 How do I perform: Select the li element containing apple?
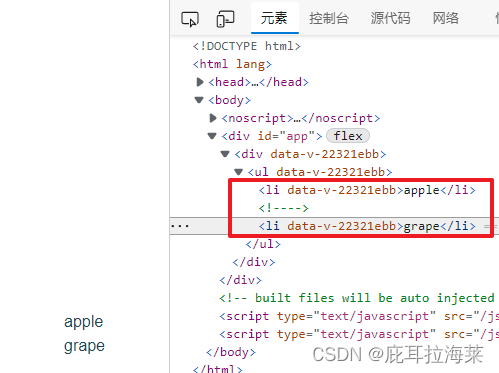[367, 190]
